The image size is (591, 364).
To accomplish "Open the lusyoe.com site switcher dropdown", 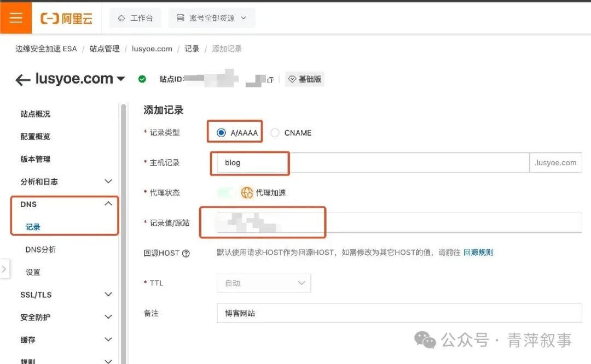I will [121, 79].
